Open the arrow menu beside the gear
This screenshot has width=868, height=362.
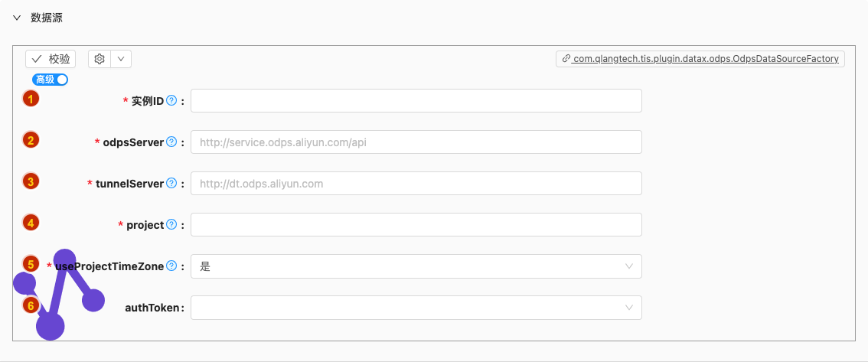(x=121, y=59)
